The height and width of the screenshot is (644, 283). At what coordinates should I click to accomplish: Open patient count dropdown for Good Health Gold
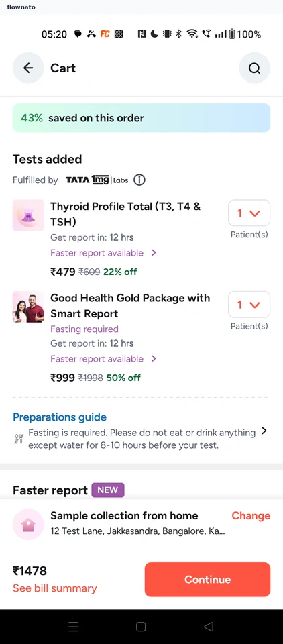[x=249, y=305]
